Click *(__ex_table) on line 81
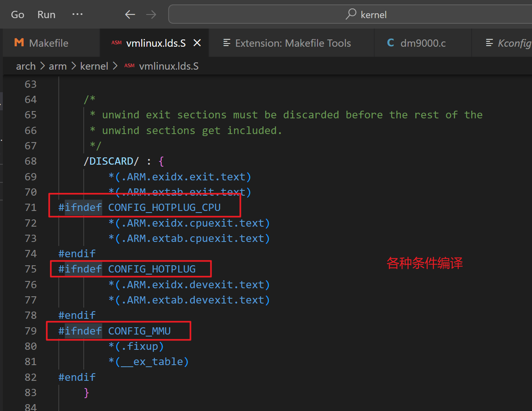Screen dimensions: 532x411 [x=148, y=362]
